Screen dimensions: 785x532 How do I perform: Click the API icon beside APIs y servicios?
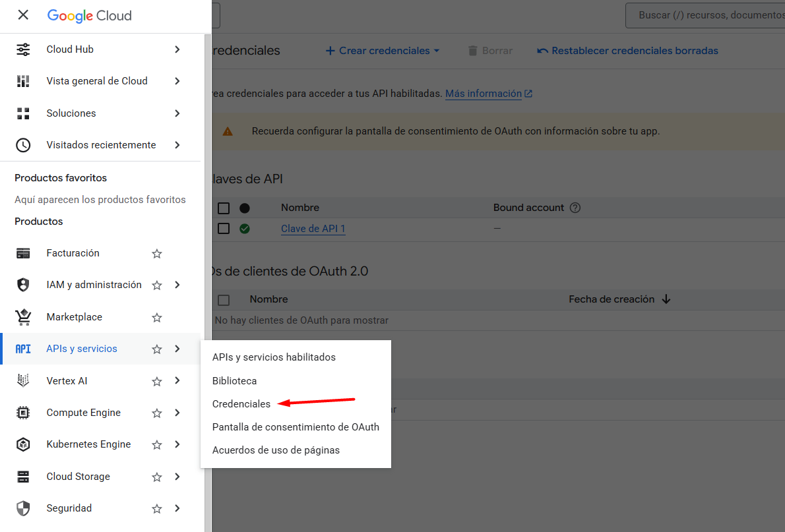pos(23,349)
